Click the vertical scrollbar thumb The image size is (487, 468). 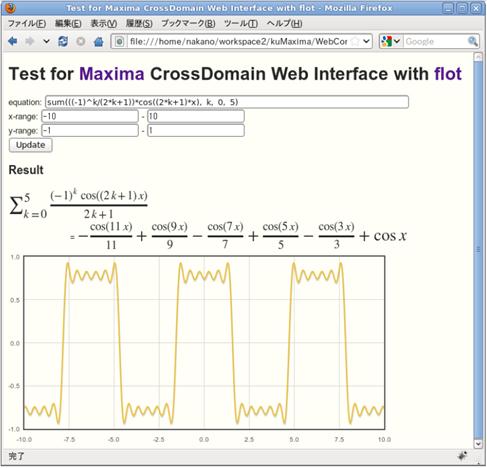478,249
